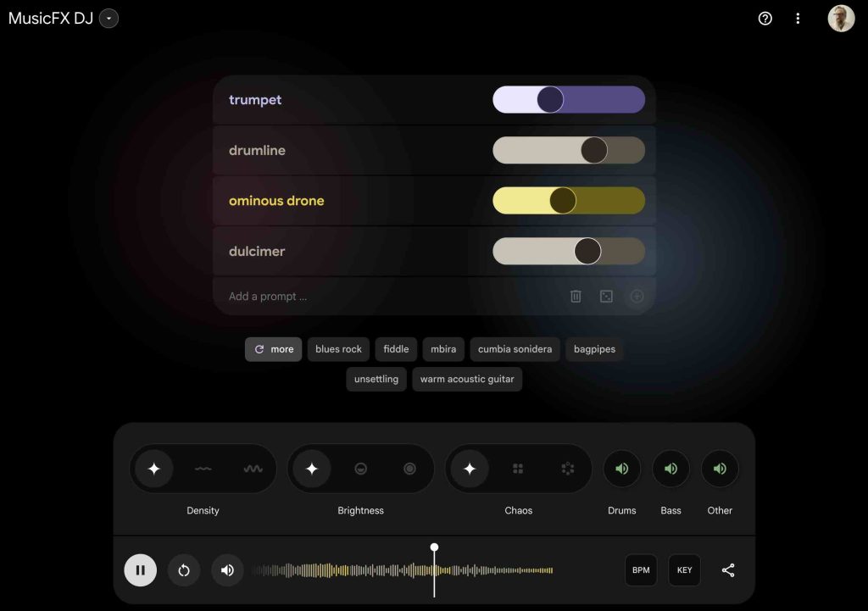Adjust the trumpet prompt slider

[569, 100]
